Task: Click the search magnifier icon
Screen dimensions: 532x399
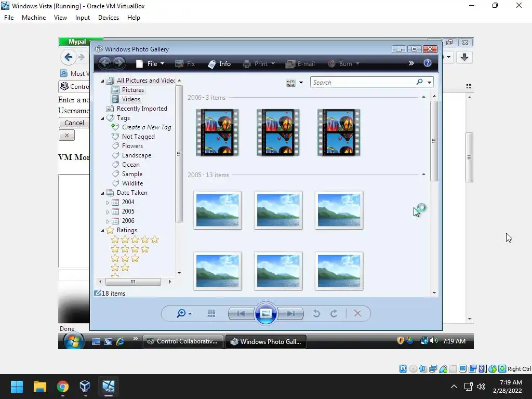Action: (419, 82)
